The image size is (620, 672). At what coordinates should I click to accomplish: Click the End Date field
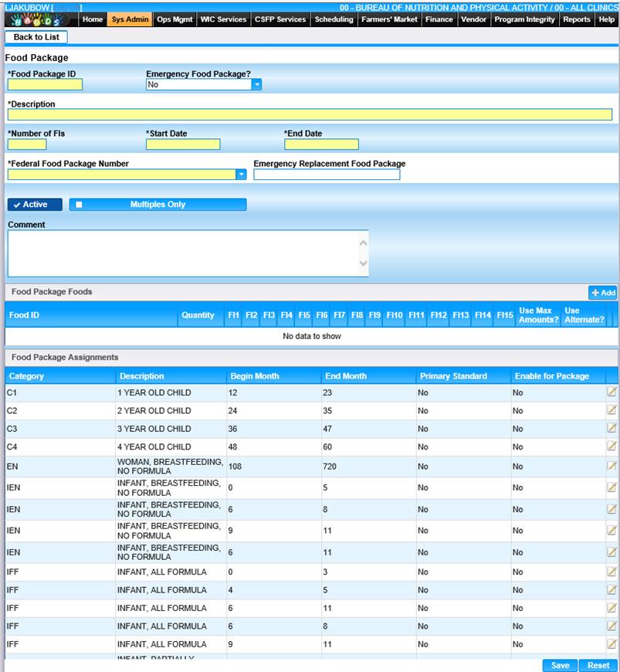click(321, 144)
